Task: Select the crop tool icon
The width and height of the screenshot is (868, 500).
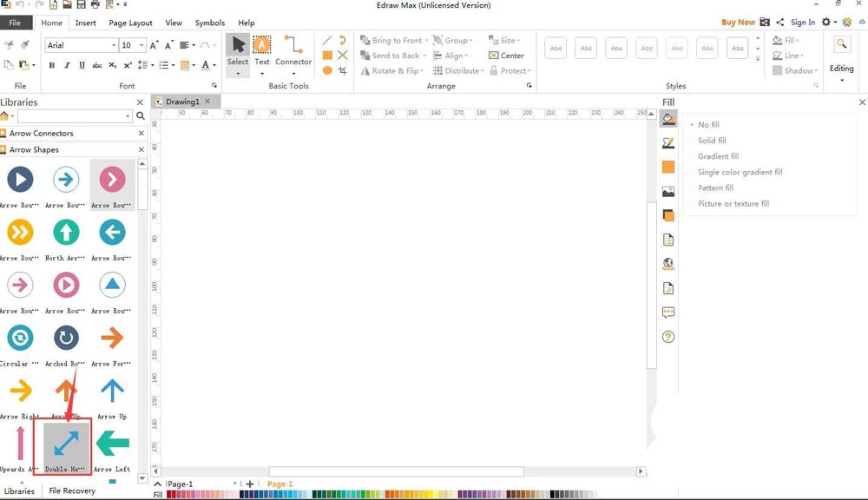Action: pos(343,70)
